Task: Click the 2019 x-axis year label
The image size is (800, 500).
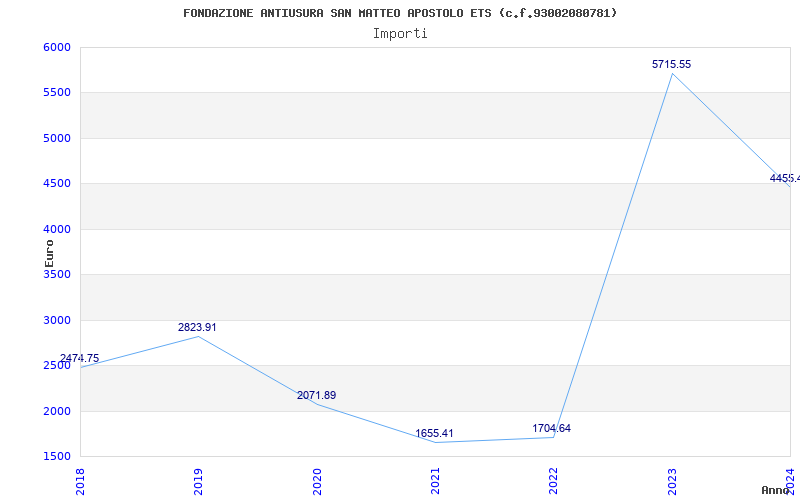Action: pos(198,481)
